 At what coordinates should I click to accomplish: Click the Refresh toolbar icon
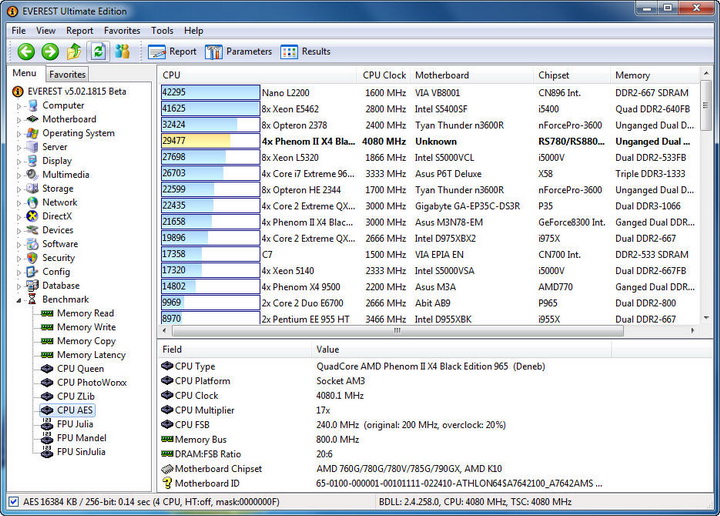coord(98,52)
